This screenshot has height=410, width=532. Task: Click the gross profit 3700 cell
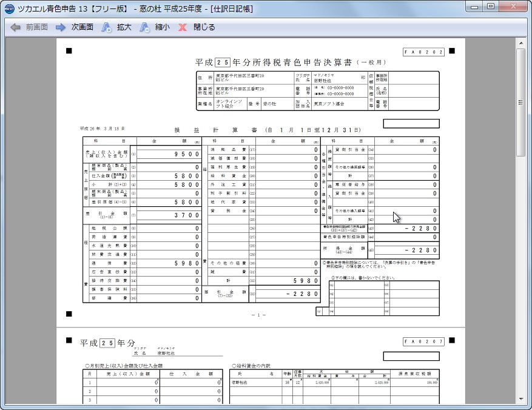point(169,215)
